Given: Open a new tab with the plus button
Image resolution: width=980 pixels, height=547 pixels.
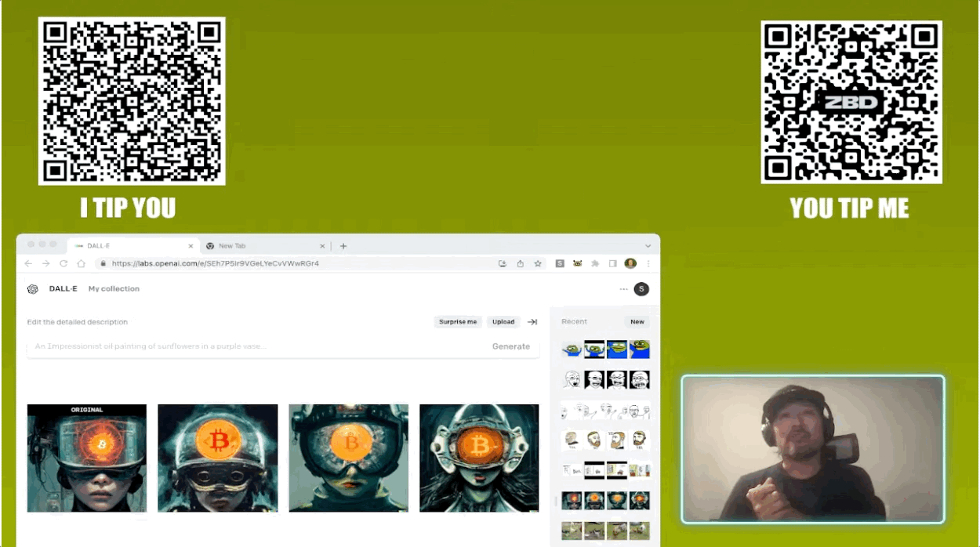Looking at the screenshot, I should pos(343,246).
